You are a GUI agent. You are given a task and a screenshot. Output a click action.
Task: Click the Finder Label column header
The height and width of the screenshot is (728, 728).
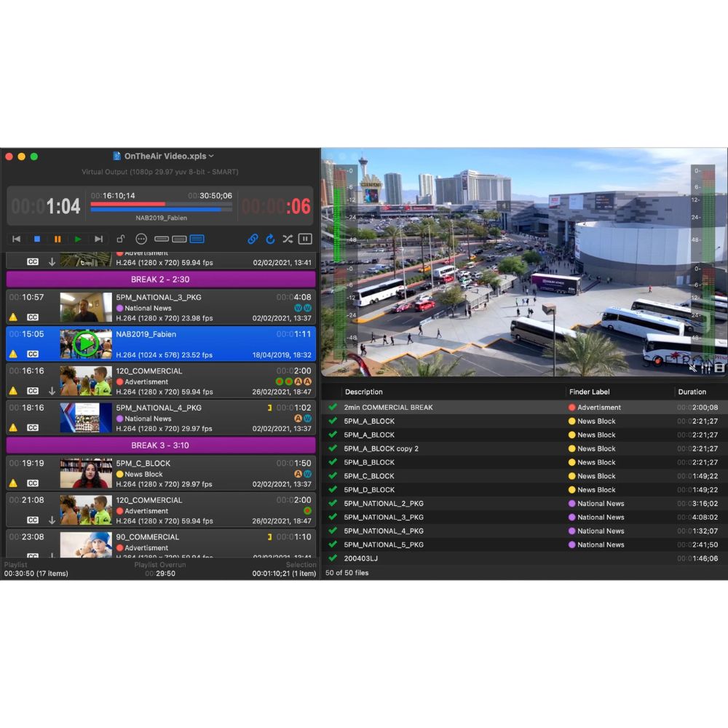pos(593,392)
